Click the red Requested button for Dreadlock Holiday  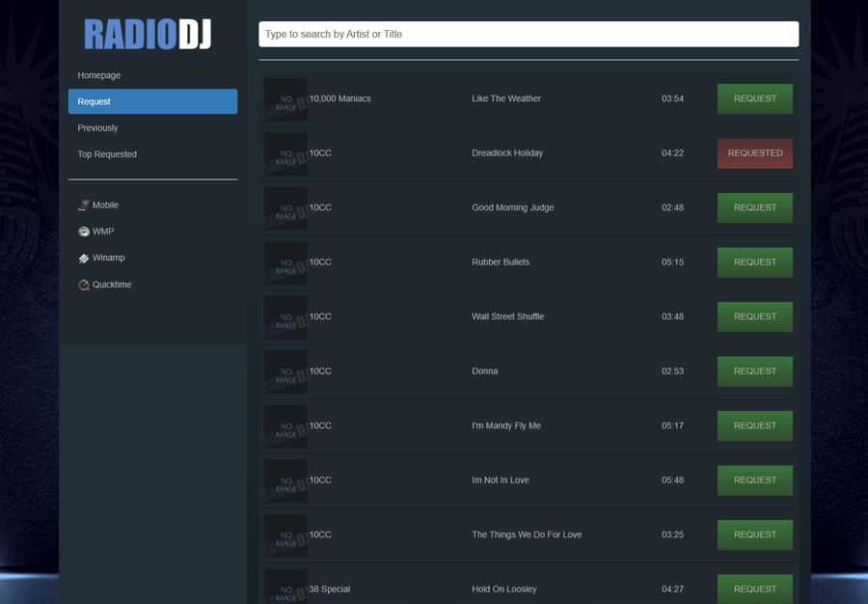tap(754, 153)
